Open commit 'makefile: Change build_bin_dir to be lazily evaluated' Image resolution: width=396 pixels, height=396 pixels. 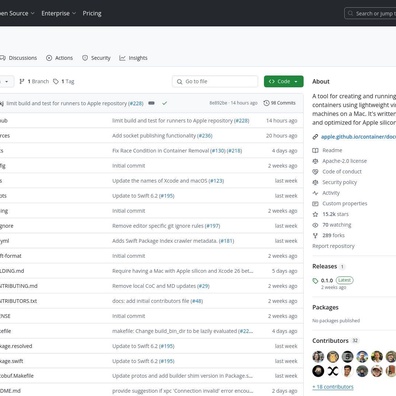click(x=175, y=331)
